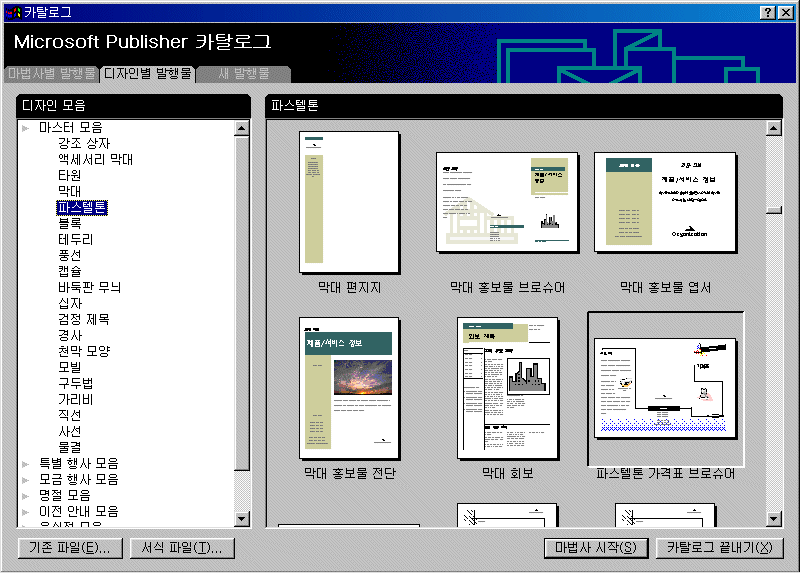Expand the 특별 행사 모음 arrow

point(26,464)
